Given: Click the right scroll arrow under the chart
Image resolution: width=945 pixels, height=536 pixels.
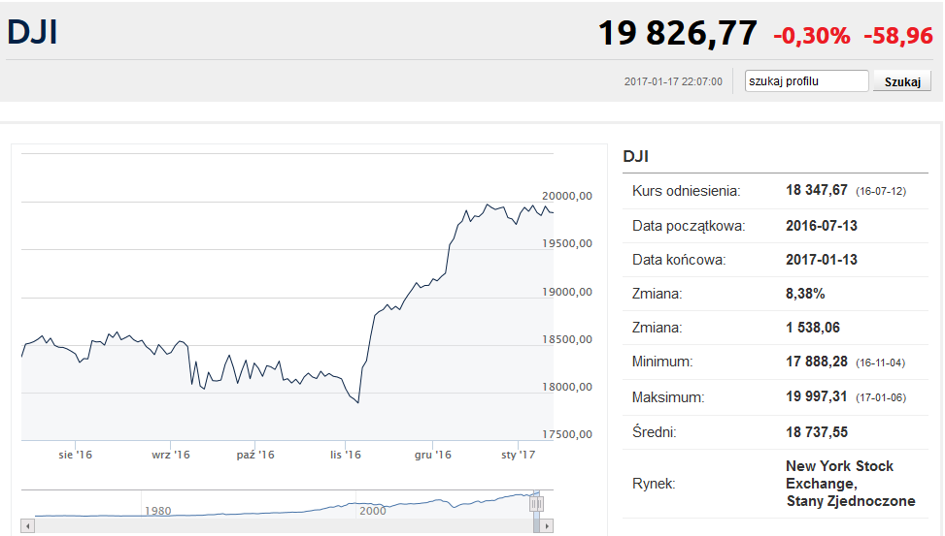Looking at the screenshot, I should coord(547,526).
